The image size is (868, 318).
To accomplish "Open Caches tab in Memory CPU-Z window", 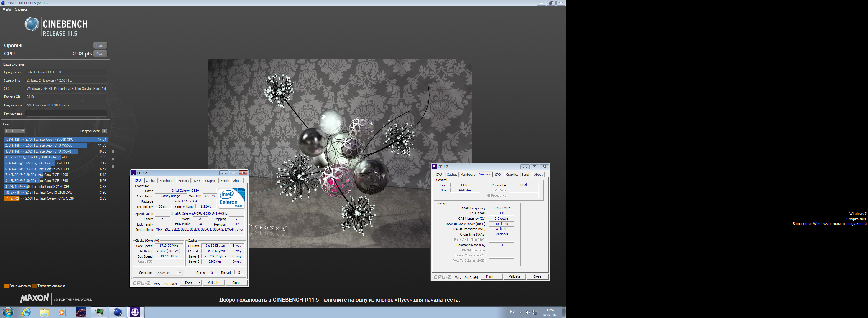I will 451,175.
